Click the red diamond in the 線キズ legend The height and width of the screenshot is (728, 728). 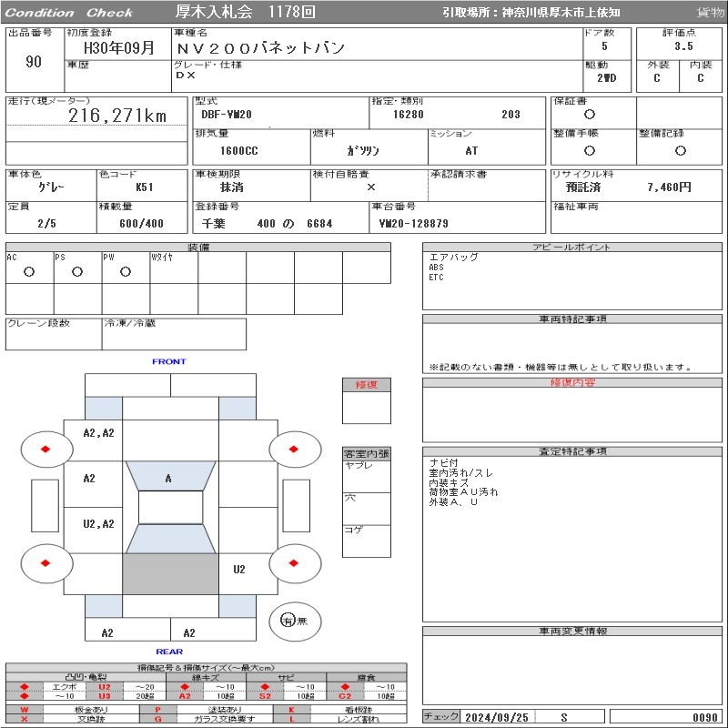point(185,687)
